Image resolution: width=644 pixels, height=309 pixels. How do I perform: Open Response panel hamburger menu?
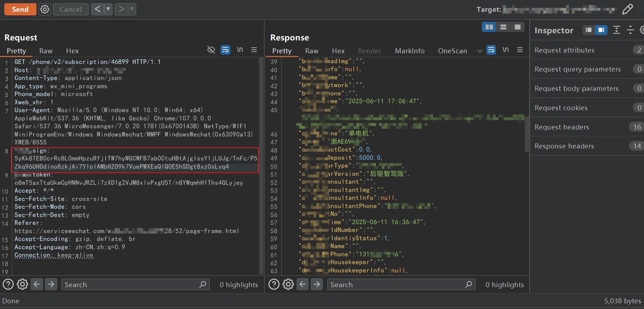tap(520, 50)
